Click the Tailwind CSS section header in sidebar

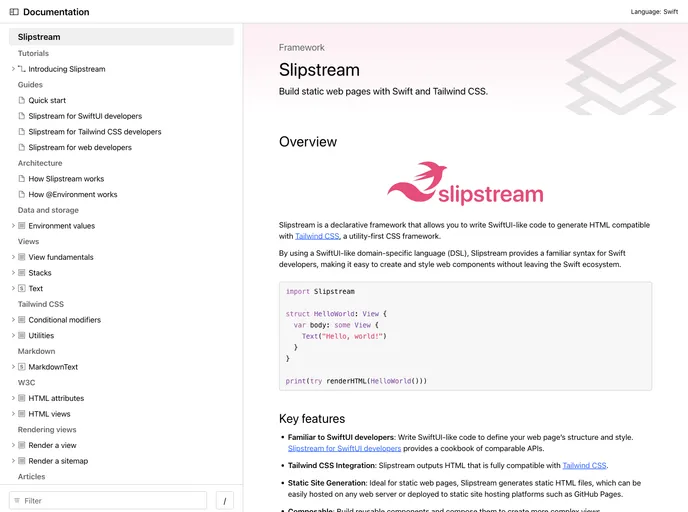[41, 304]
